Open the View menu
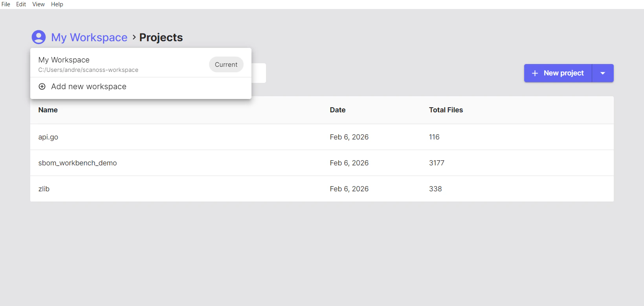 point(38,4)
